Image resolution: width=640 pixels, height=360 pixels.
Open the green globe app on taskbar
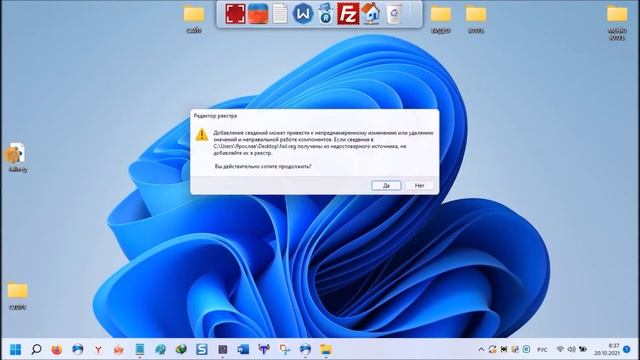click(181, 349)
